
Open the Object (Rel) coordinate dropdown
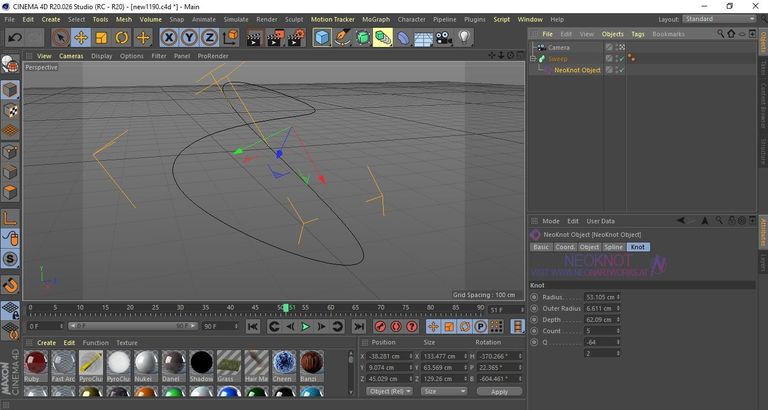click(389, 391)
